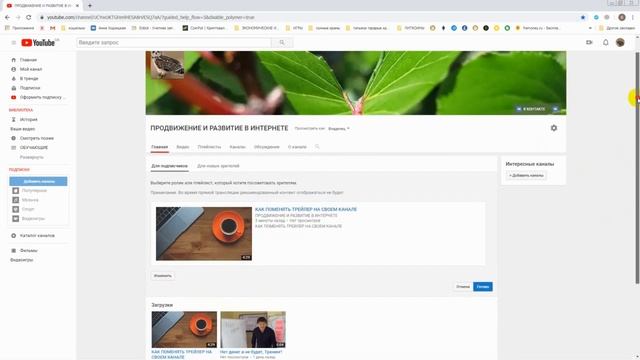Open the coffee cup thumbnail under Загрузки
The width and height of the screenshot is (640, 360).
184,330
